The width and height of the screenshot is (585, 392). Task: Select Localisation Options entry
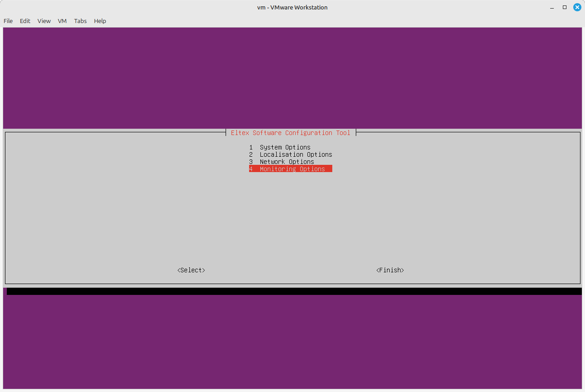tap(291, 154)
